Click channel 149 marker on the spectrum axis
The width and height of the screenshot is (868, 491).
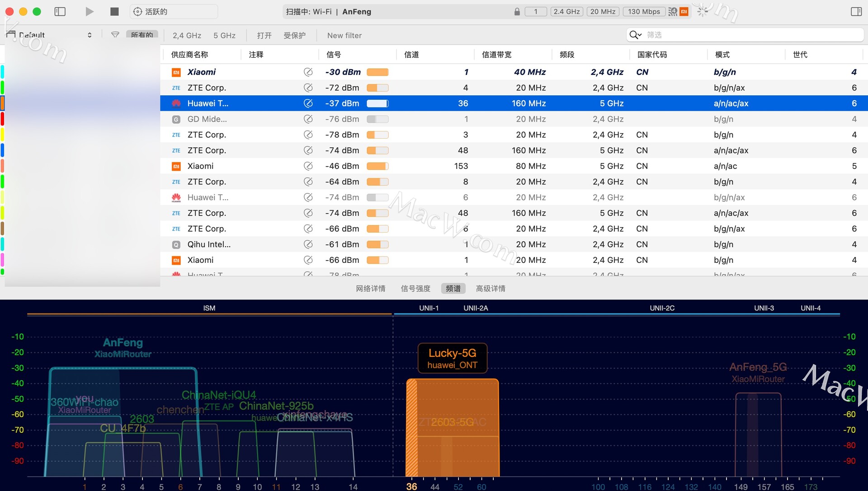(741, 487)
